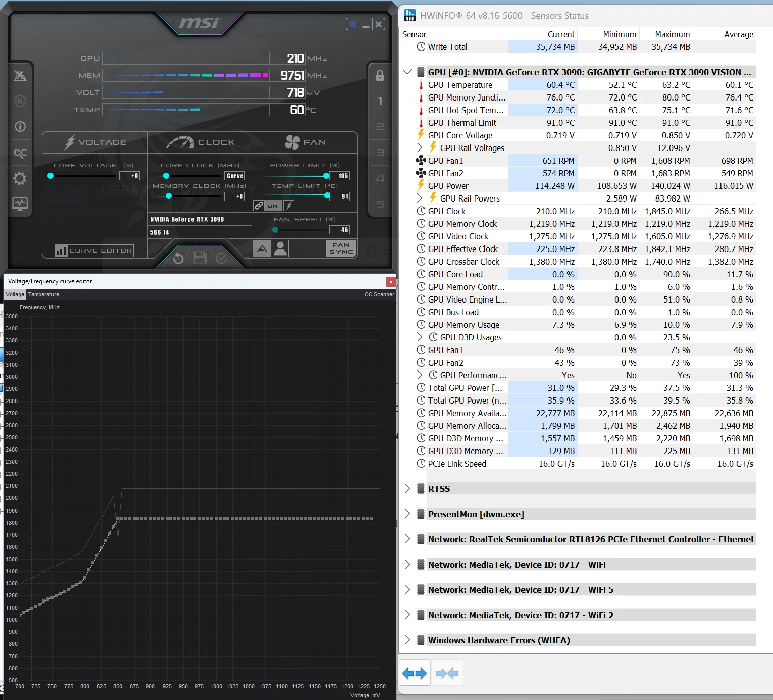The image size is (773, 700).
Task: Click the user-defined fan profile icon
Action: click(x=280, y=248)
